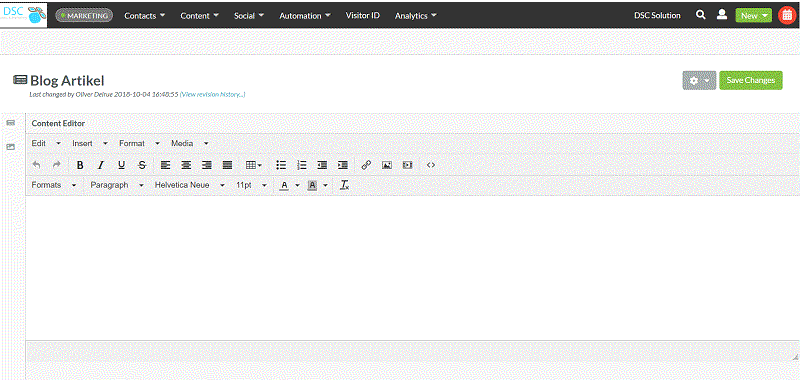Align text left

165,165
